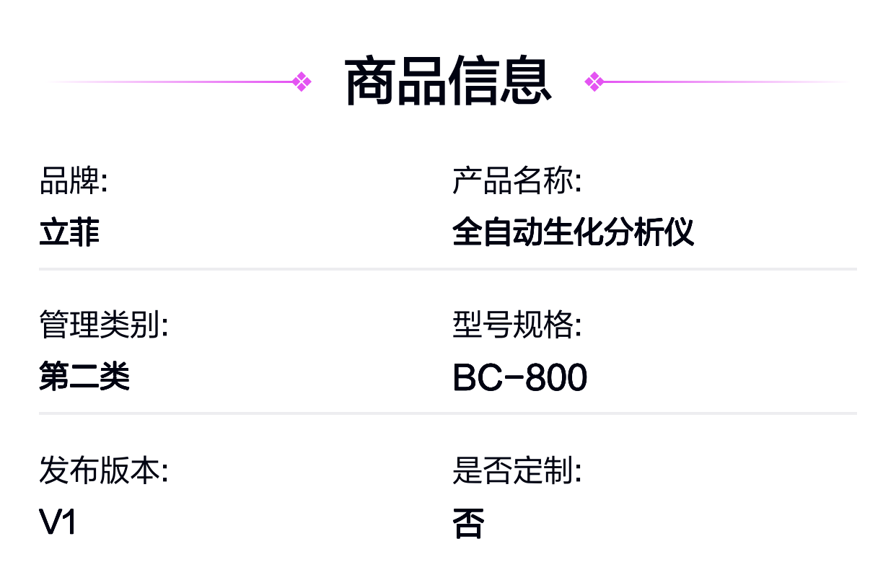Select the 发布版本 label

(103, 470)
